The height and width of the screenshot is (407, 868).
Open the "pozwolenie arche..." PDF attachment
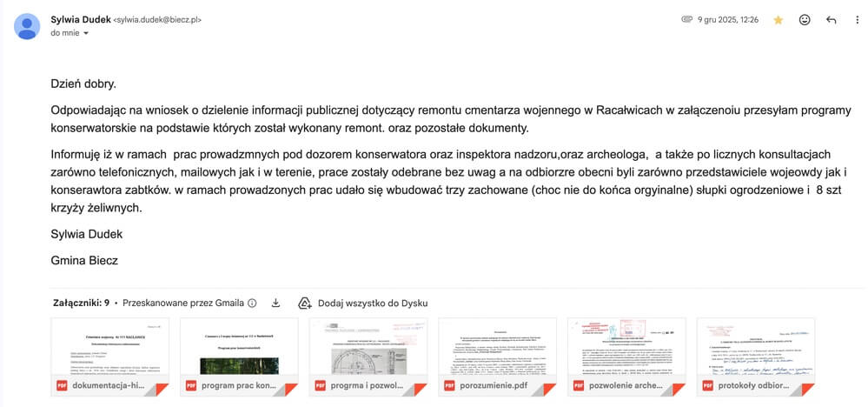tap(626, 357)
